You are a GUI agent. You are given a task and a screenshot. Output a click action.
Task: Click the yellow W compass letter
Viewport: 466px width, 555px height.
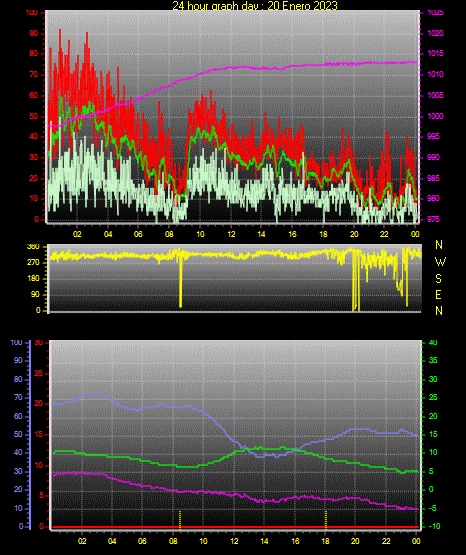pos(440,262)
